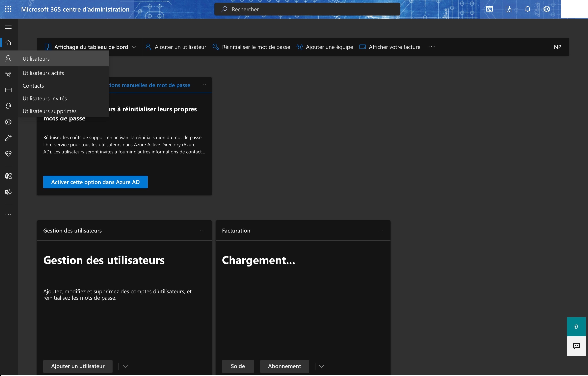Open the Home icon in sidebar
588x376 pixels.
coord(8,43)
